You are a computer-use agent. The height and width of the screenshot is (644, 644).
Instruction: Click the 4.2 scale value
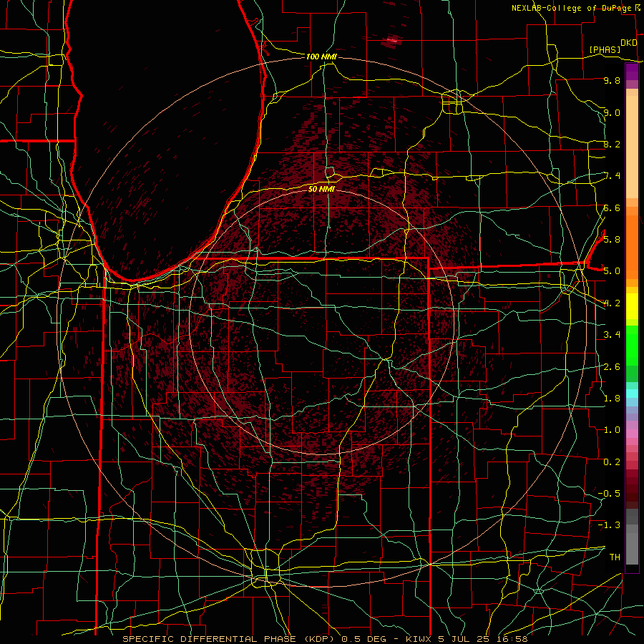click(x=612, y=303)
